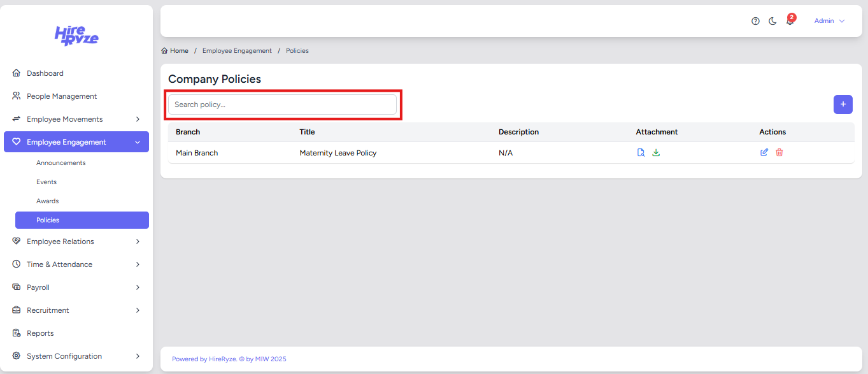Edit the Maternity Leave Policy row
Viewport: 868px width, 374px height.
(x=764, y=153)
